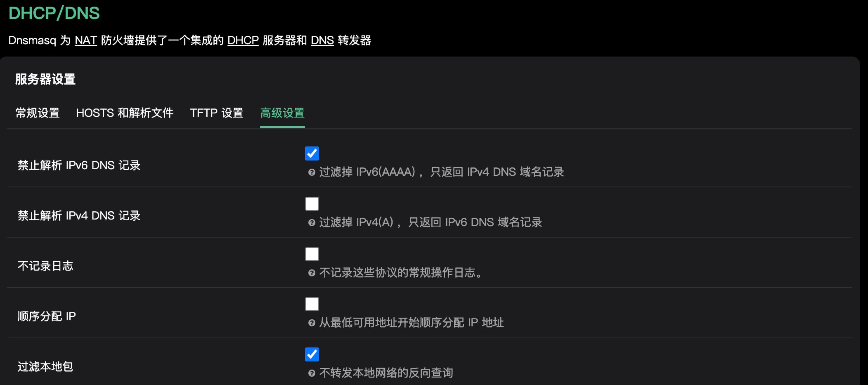Screen dimensions: 868x385
Task: Click help icon next to logging description
Action: point(312,273)
